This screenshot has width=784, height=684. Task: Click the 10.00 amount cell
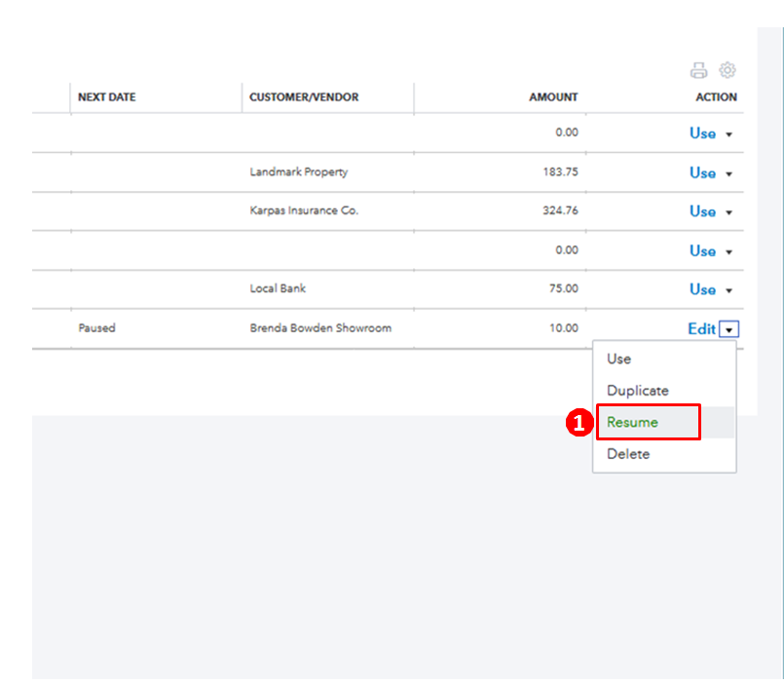[x=564, y=328]
